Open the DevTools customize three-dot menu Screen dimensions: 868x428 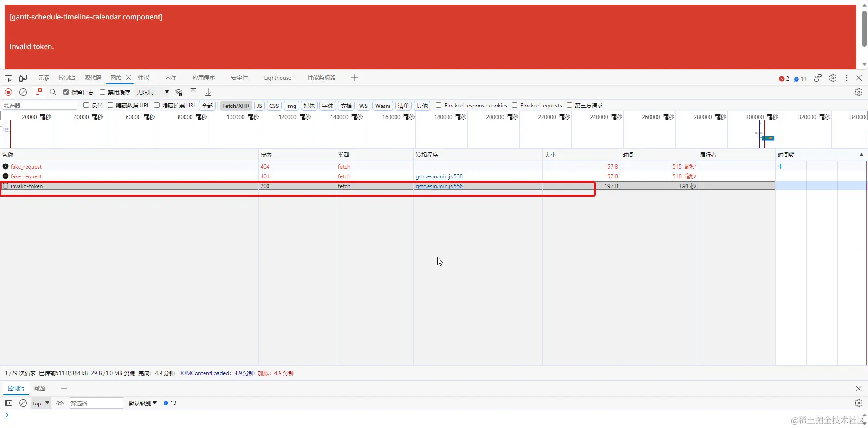pyautogui.click(x=847, y=78)
